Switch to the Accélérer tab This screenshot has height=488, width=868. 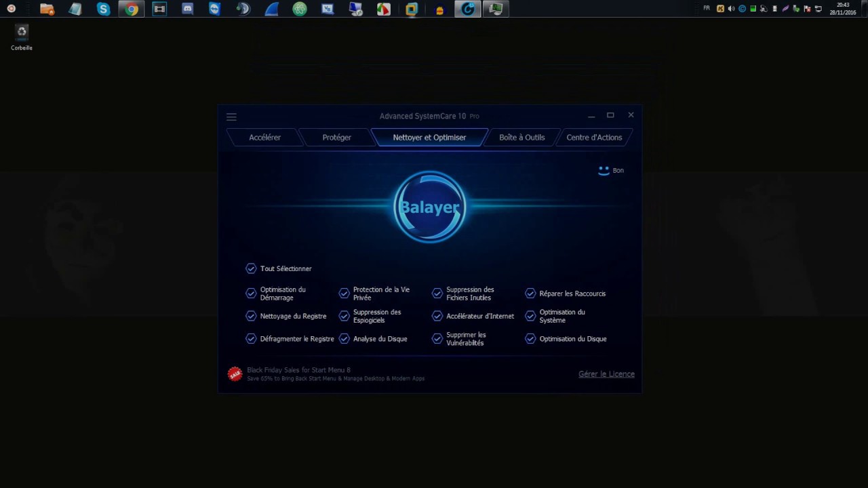[x=264, y=137]
